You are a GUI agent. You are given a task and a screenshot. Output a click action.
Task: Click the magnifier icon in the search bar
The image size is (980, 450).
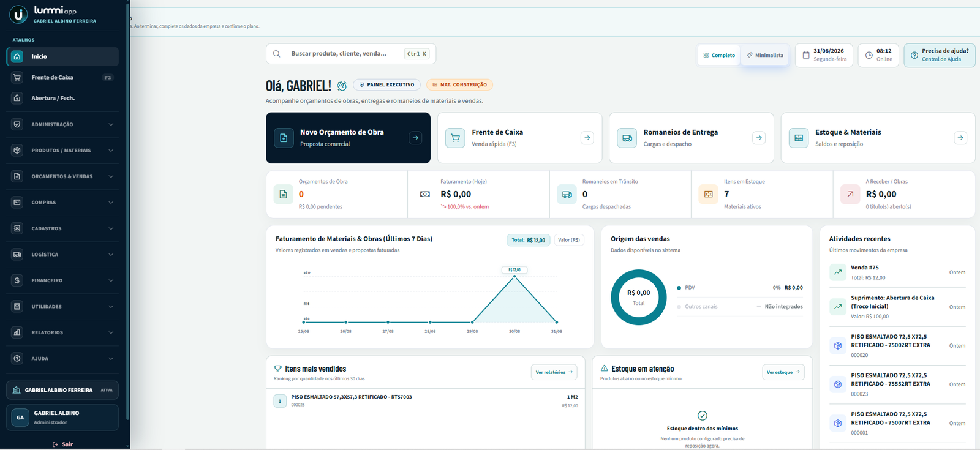coord(277,54)
